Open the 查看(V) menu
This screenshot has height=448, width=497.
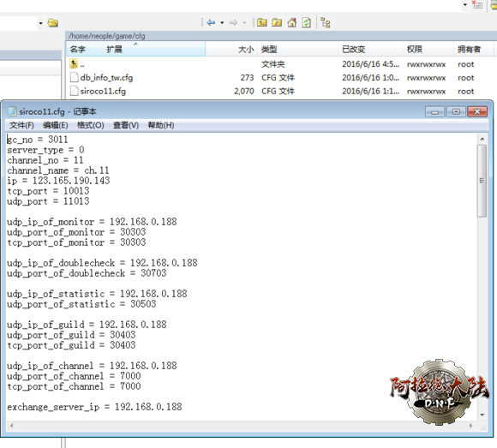126,125
